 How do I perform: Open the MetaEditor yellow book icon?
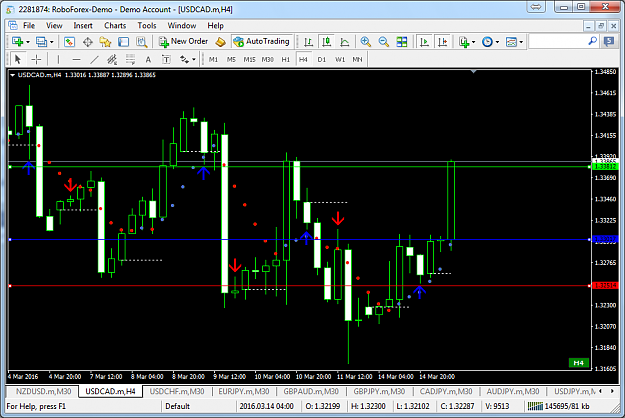pyautogui.click(x=220, y=41)
